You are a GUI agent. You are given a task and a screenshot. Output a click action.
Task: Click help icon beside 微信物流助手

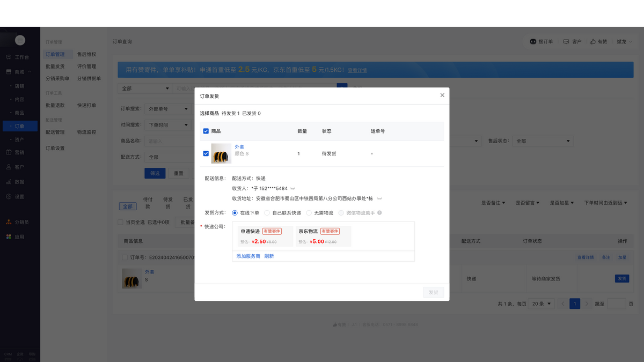point(379,213)
